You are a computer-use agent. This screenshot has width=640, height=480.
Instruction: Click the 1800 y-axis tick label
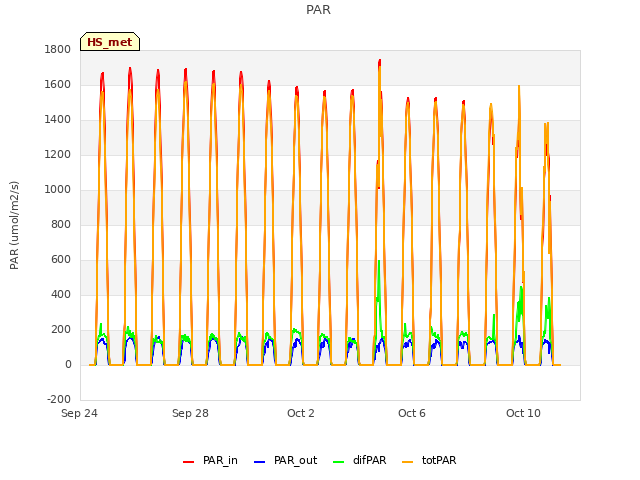[x=58, y=49]
